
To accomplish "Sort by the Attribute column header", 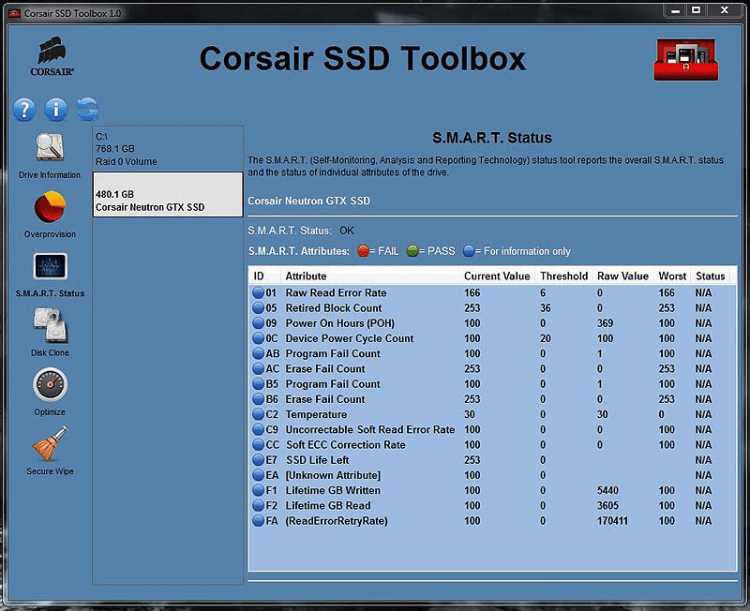I will pos(306,276).
